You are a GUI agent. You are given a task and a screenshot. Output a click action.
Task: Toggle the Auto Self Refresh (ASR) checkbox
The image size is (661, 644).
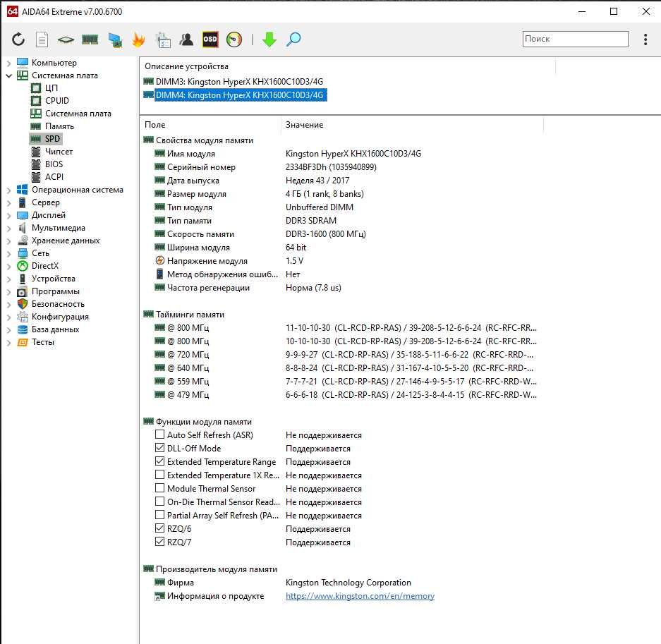point(159,435)
